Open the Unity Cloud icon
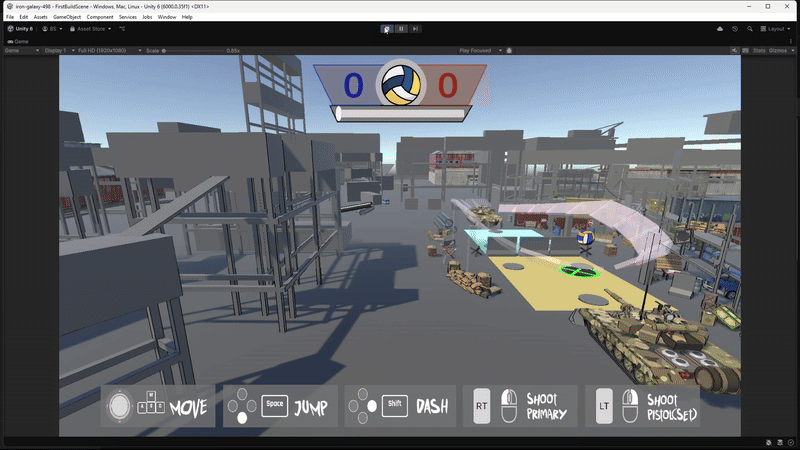Viewport: 800px width, 450px height. 720,29
